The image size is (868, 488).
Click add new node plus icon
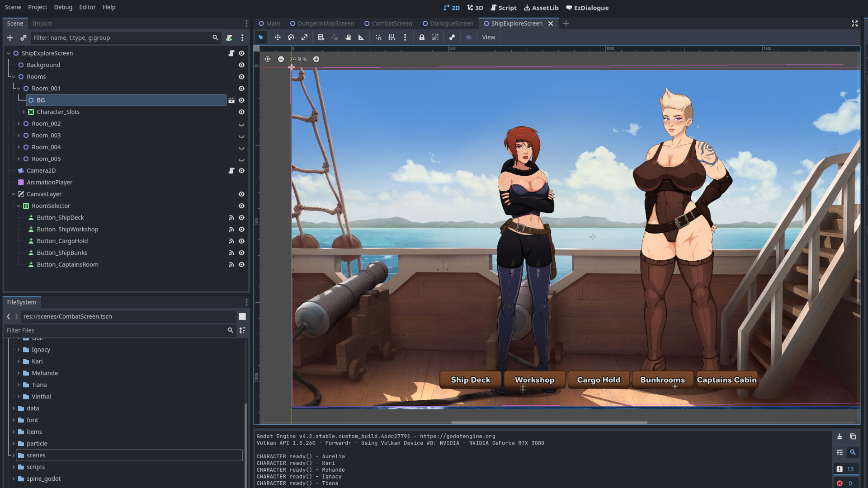[x=10, y=38]
